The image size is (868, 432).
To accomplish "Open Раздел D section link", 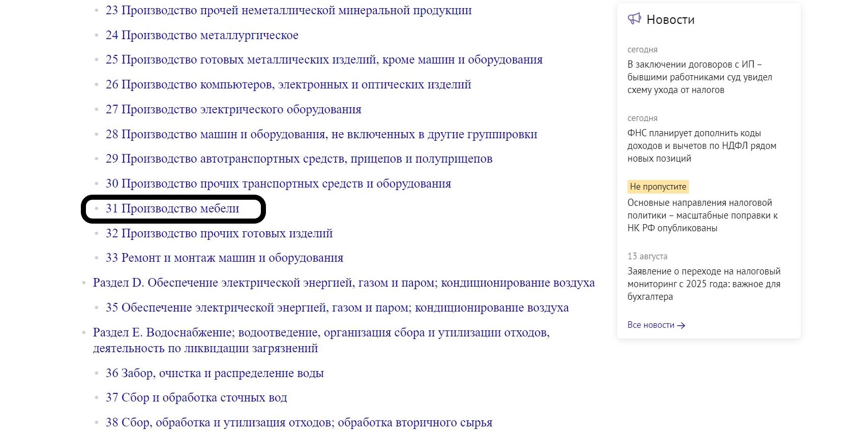I will (343, 283).
